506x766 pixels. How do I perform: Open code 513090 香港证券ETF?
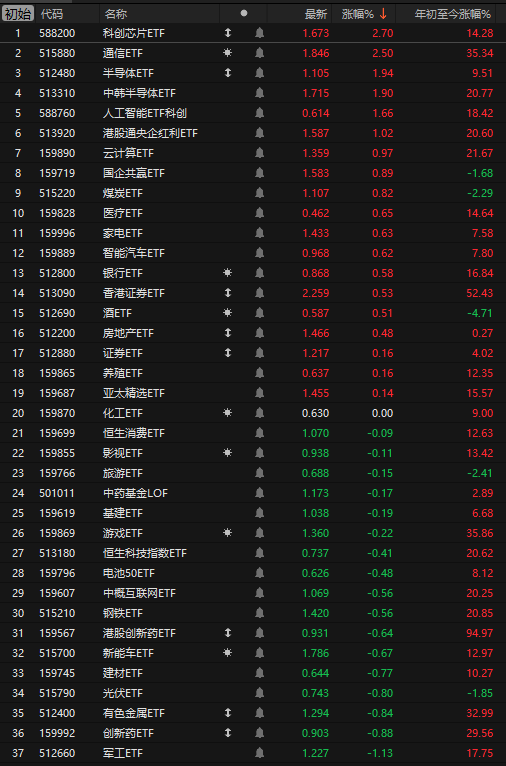pyautogui.click(x=57, y=293)
